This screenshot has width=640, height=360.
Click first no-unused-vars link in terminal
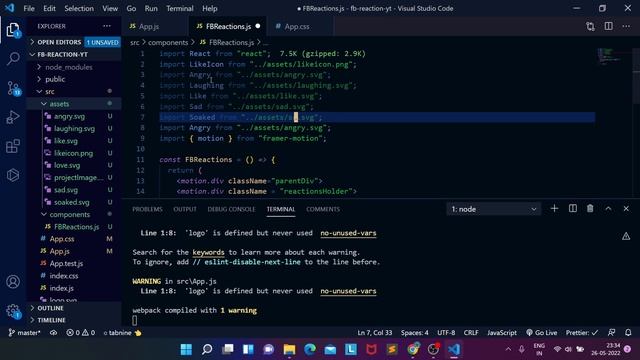pos(348,233)
